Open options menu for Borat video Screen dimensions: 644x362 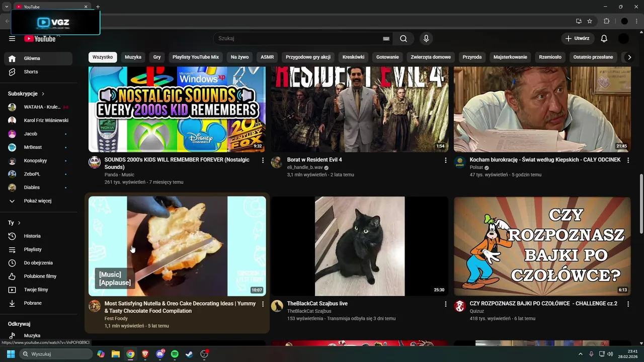445,160
